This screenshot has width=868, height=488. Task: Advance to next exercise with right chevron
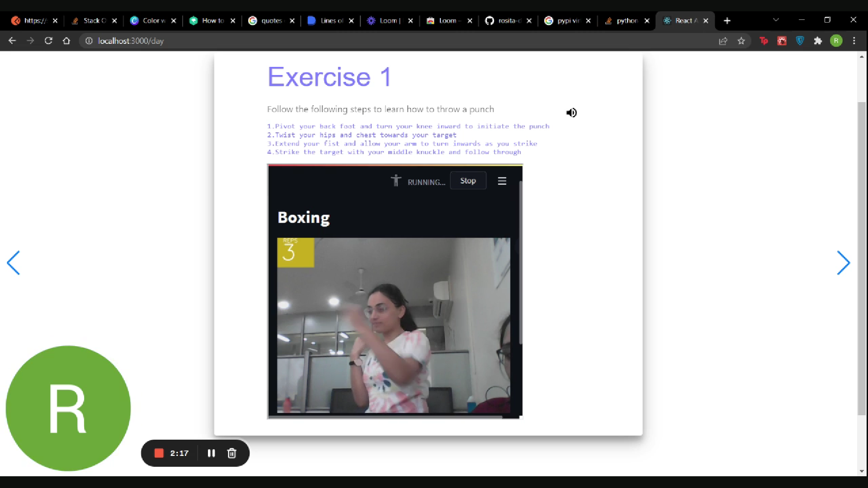844,263
